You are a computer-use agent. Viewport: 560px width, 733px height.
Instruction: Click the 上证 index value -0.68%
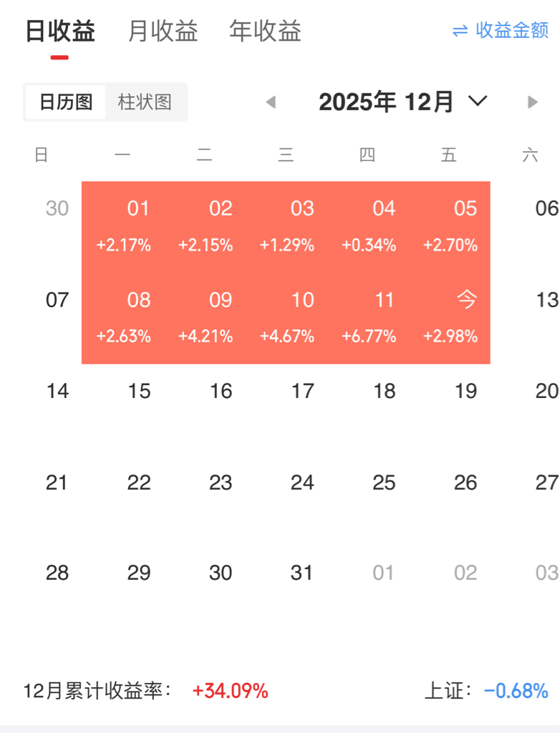tap(516, 691)
